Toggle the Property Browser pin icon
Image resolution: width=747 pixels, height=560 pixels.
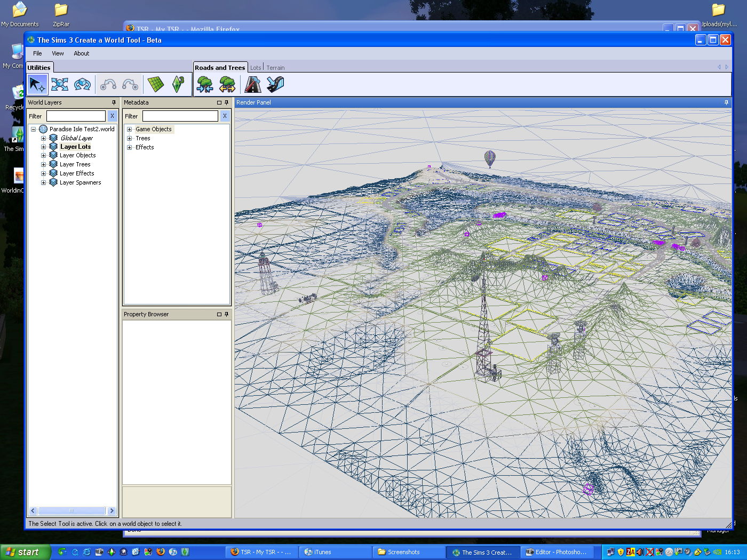(x=226, y=314)
